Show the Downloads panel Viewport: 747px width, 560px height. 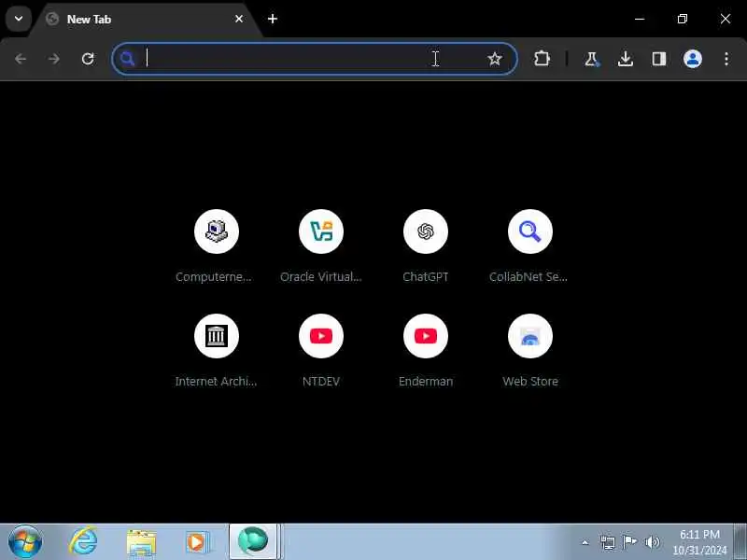(x=626, y=59)
